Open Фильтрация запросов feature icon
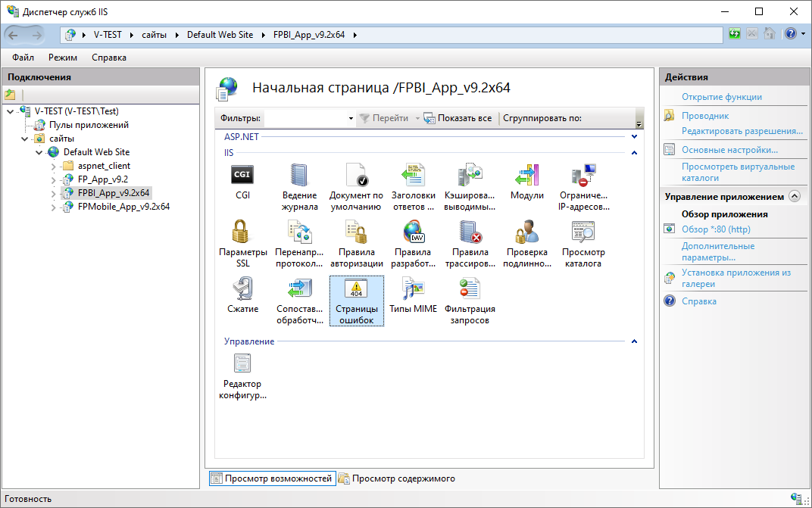Viewport: 812px width, 508px height. coord(470,288)
